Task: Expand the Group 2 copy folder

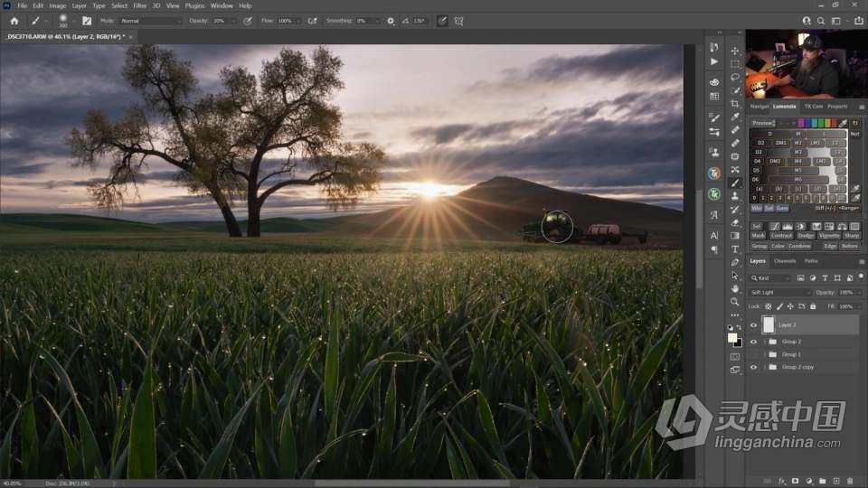Action: click(765, 368)
